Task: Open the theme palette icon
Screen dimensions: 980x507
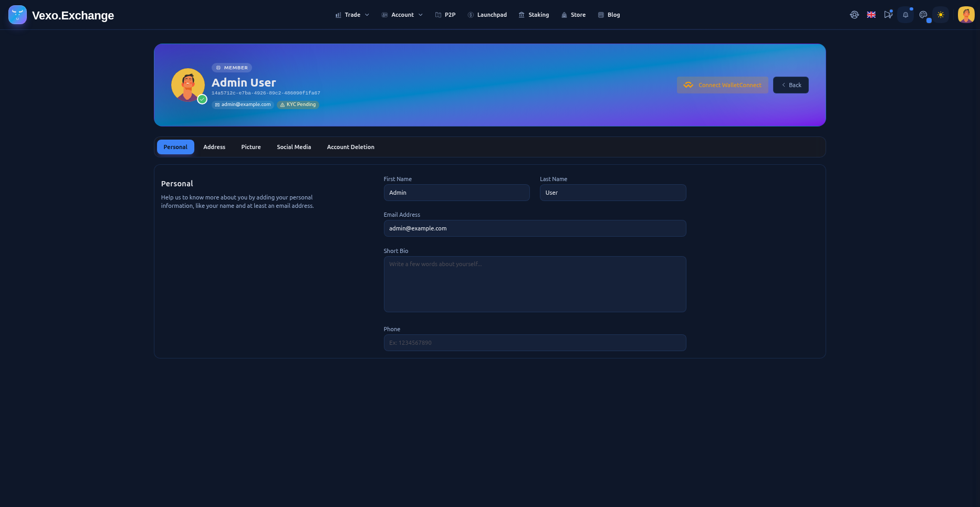Action: click(x=923, y=15)
